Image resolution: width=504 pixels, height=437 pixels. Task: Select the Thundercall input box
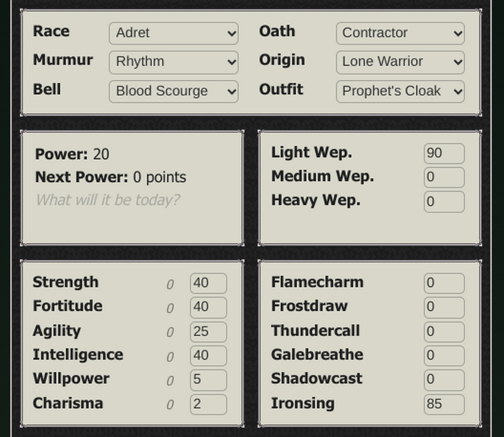coord(443,332)
